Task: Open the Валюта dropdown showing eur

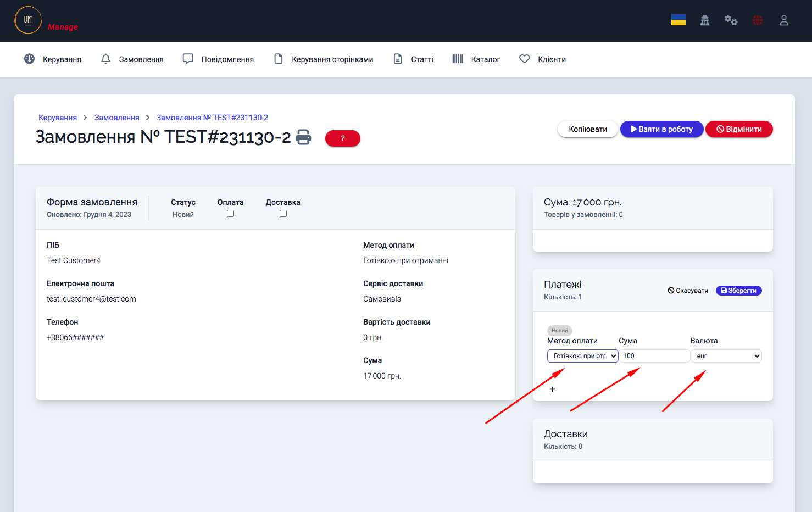Action: click(726, 356)
